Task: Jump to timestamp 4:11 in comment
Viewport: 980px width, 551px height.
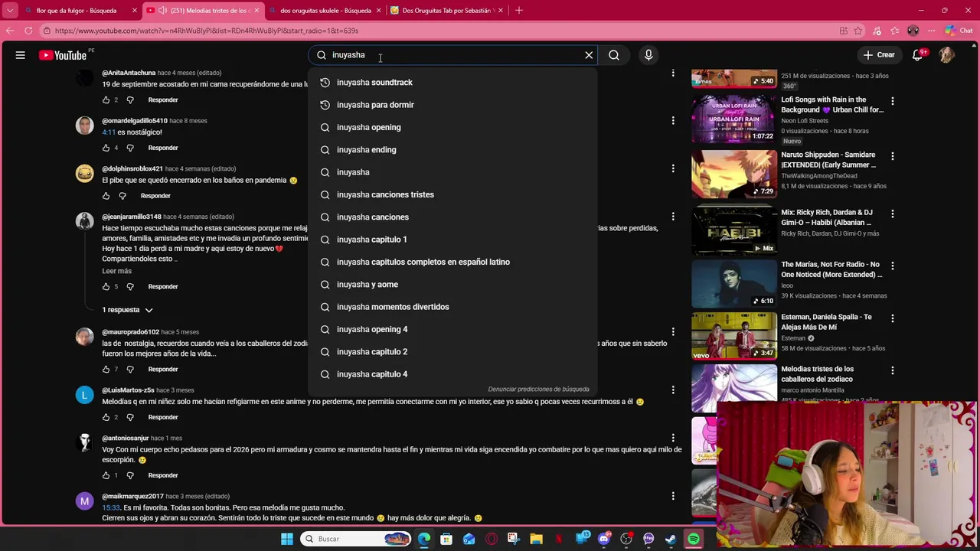Action: point(109,132)
